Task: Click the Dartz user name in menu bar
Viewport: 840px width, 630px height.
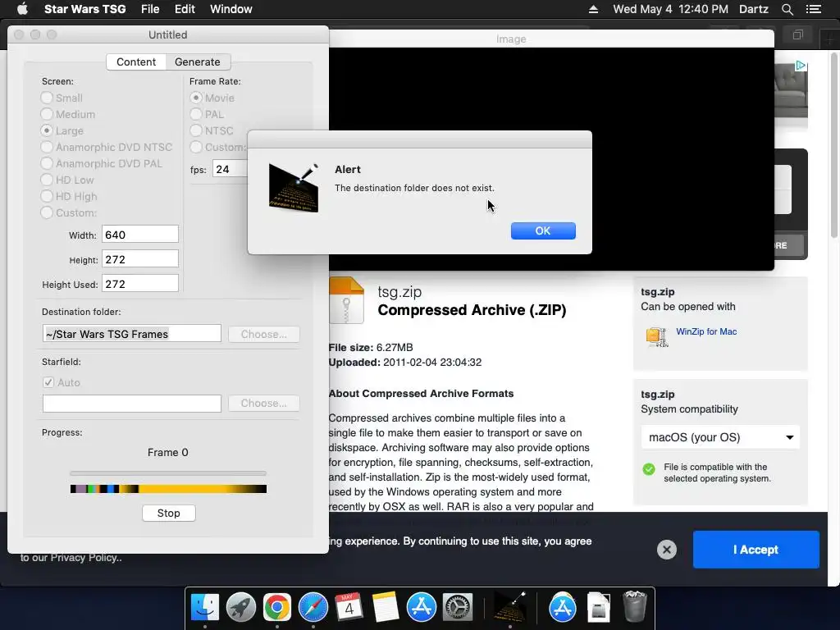Action: pyautogui.click(x=754, y=9)
